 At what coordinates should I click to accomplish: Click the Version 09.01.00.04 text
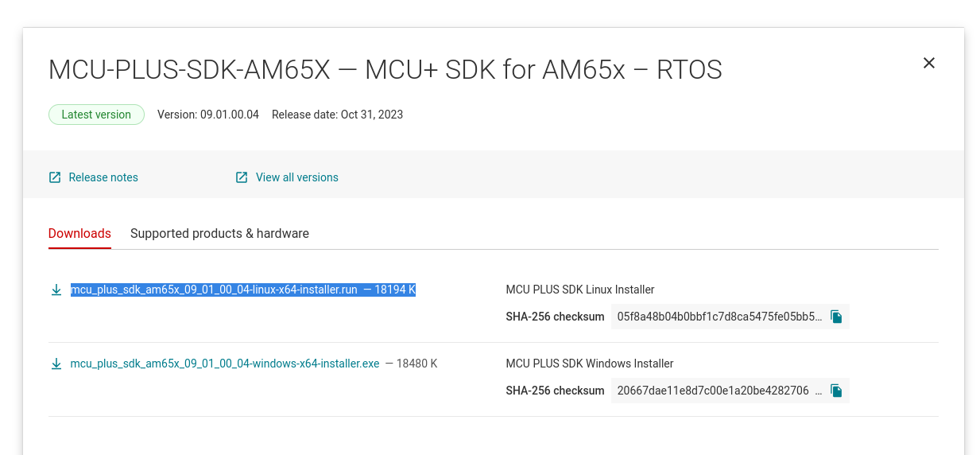[x=208, y=115]
